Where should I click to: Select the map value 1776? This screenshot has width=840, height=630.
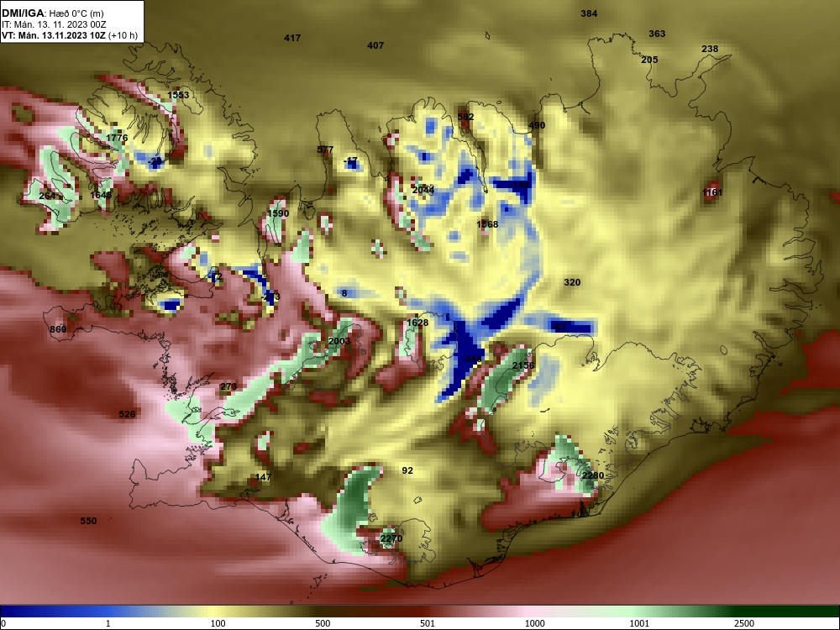[117, 138]
